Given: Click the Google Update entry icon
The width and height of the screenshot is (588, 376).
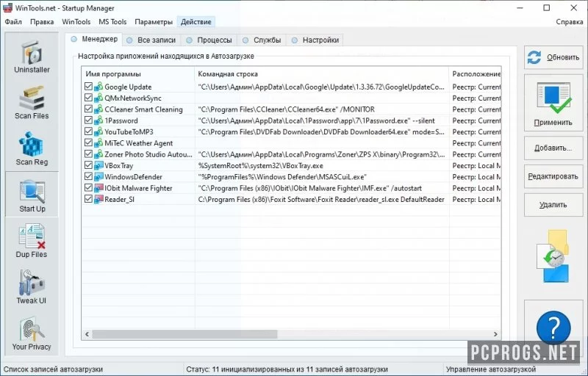Looking at the screenshot, I should [98, 87].
